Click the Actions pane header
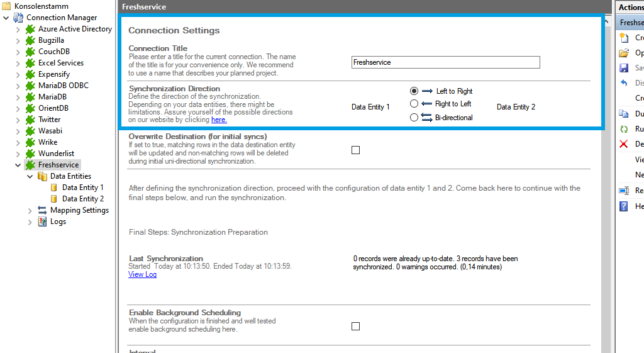 [x=631, y=7]
